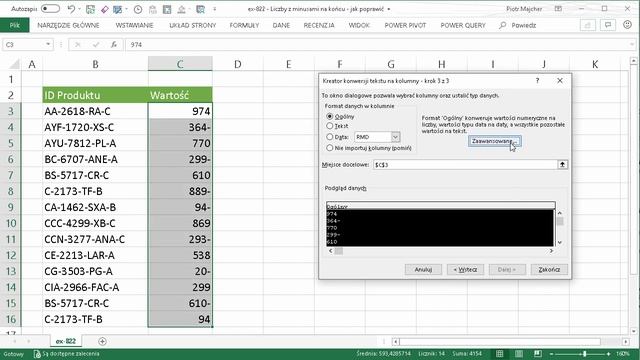
Task: Open Customize Quick Access Toolbar dropdown
Action: 215,9
